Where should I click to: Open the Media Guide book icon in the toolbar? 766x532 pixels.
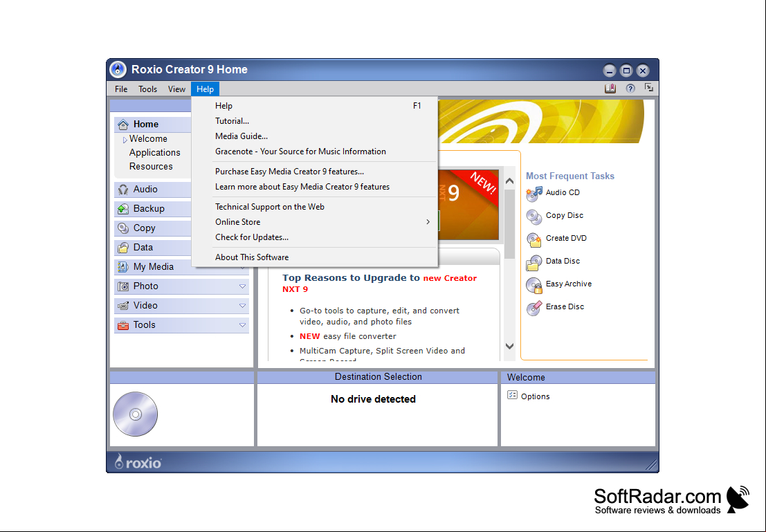point(610,89)
